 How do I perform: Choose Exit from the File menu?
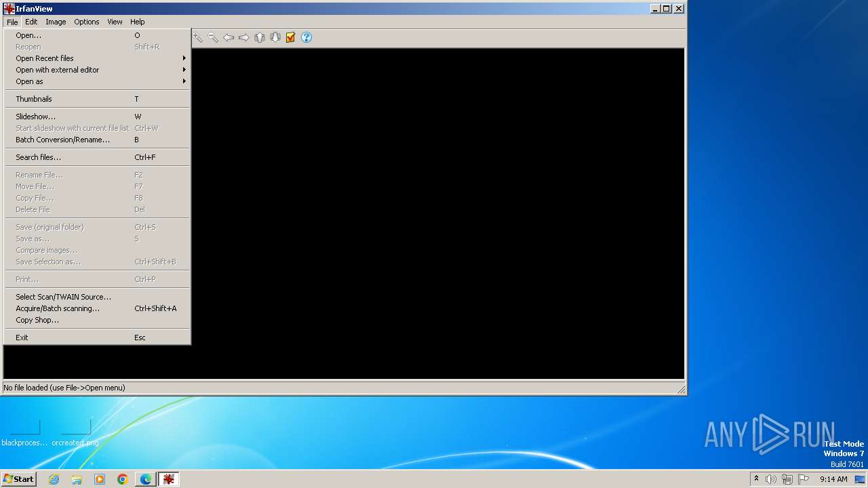[97, 338]
